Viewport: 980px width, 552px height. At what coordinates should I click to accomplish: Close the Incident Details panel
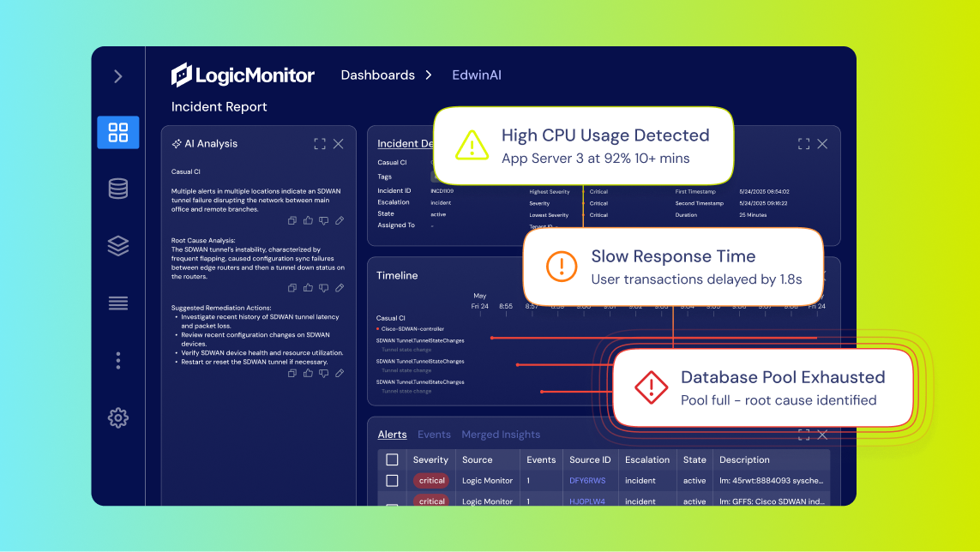tap(822, 144)
